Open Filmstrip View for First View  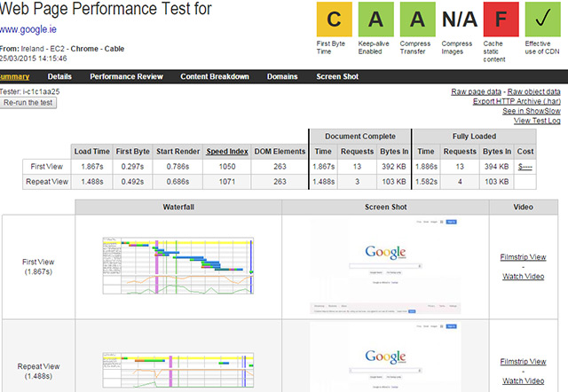pos(523,257)
